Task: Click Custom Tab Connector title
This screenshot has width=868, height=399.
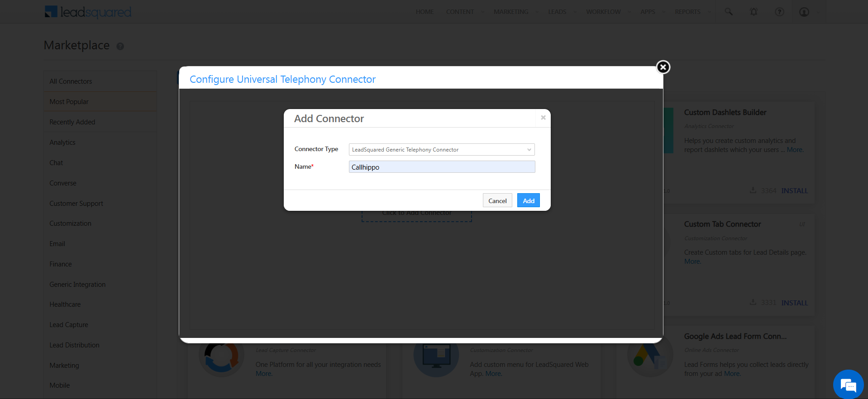Action: (x=722, y=224)
